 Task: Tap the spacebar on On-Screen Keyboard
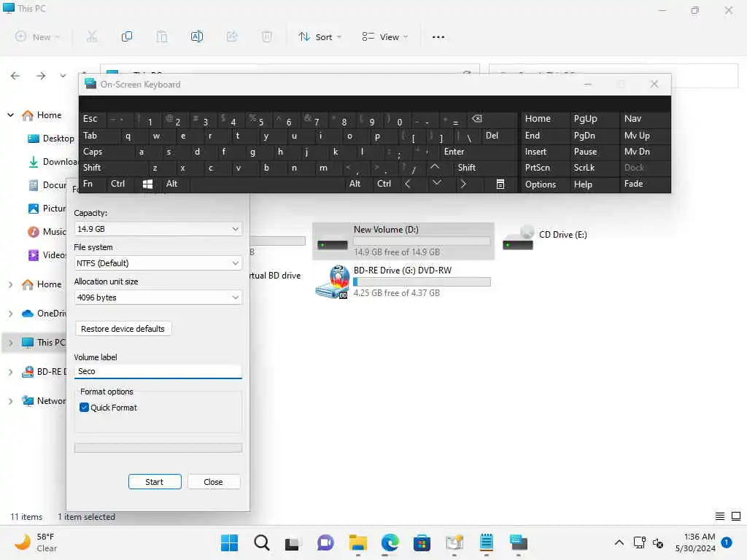pos(267,184)
